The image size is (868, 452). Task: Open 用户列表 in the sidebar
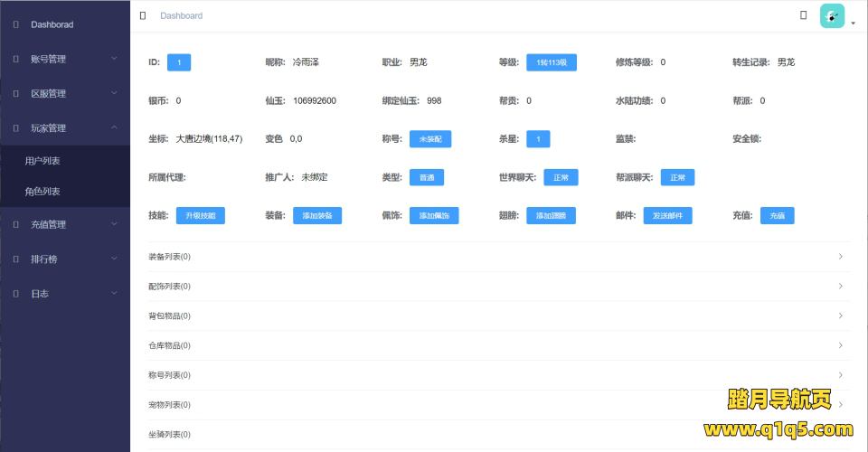tap(42, 161)
